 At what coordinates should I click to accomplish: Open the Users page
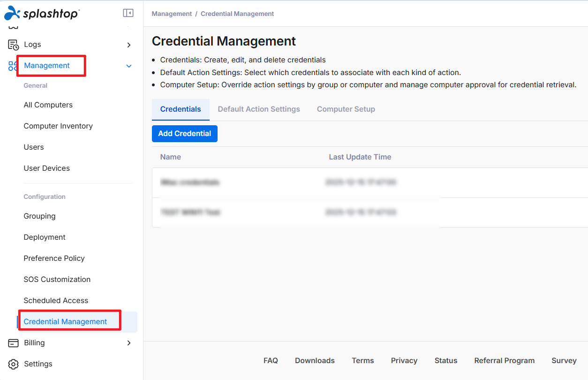point(34,147)
